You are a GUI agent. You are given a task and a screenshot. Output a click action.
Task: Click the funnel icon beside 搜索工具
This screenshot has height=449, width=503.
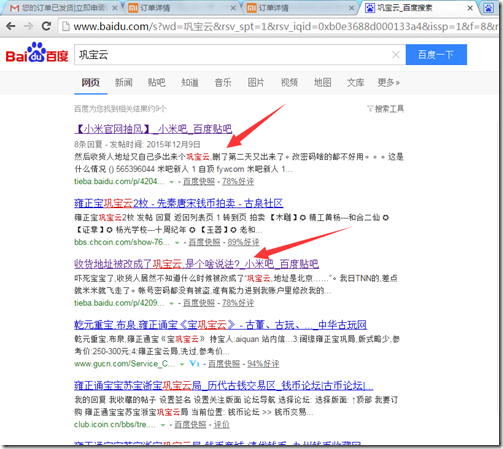tap(370, 109)
